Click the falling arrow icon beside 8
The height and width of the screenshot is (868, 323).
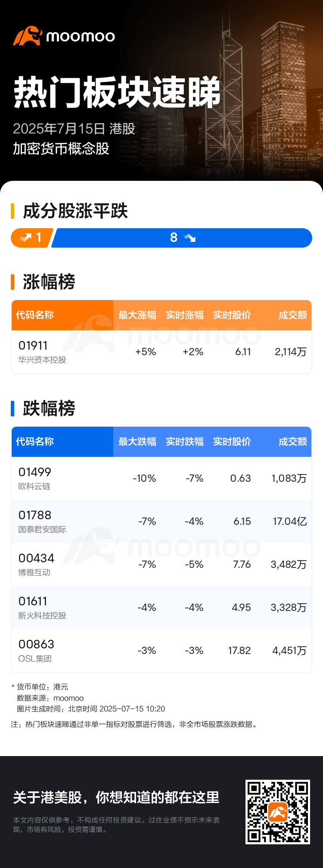coord(189,237)
